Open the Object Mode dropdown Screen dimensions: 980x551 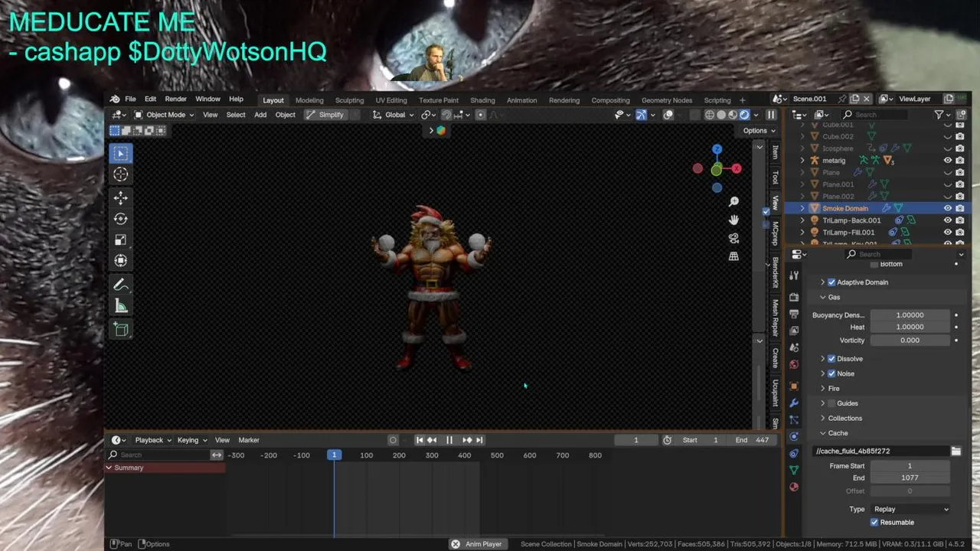(165, 115)
